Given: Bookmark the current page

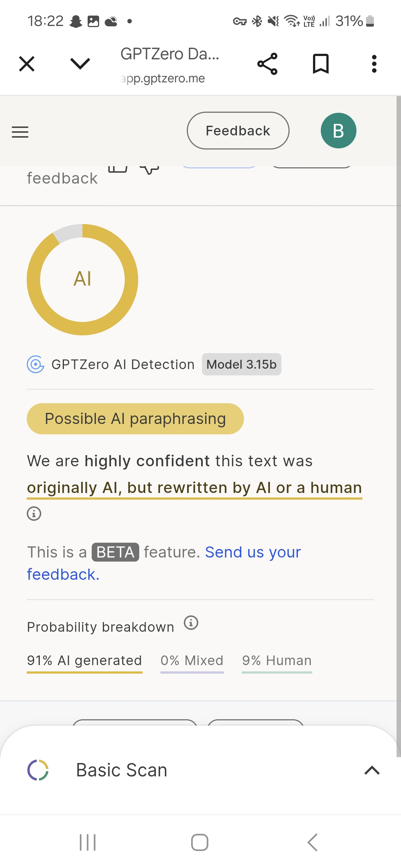Looking at the screenshot, I should point(321,63).
